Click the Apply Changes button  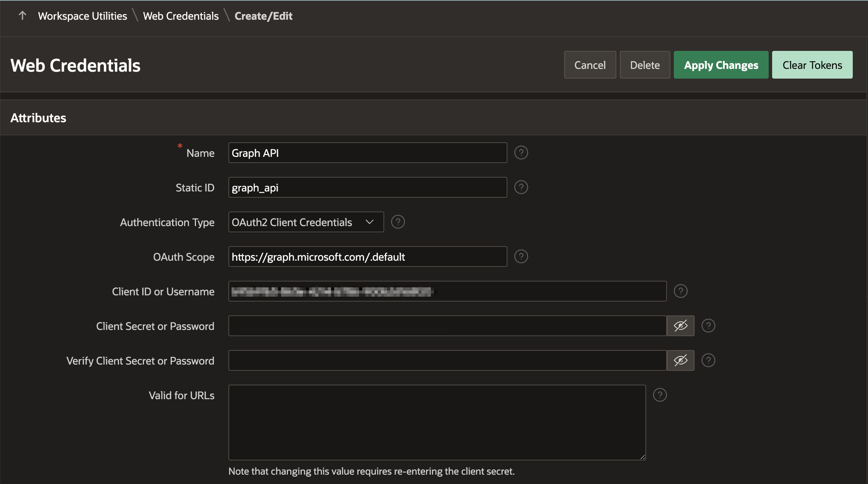pyautogui.click(x=721, y=65)
